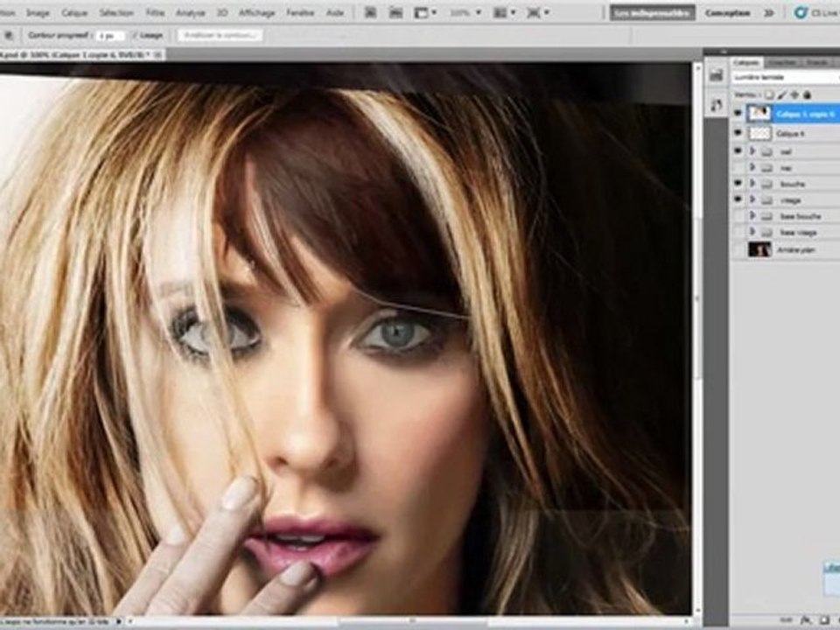Show the base bouche group
Image resolution: width=840 pixels, height=630 pixels.
738,216
